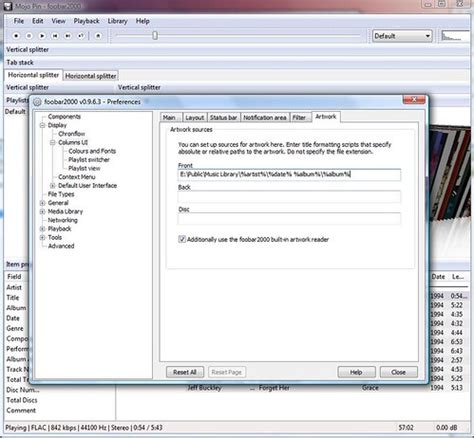Open the Library menu
474x438 pixels.
(117, 21)
